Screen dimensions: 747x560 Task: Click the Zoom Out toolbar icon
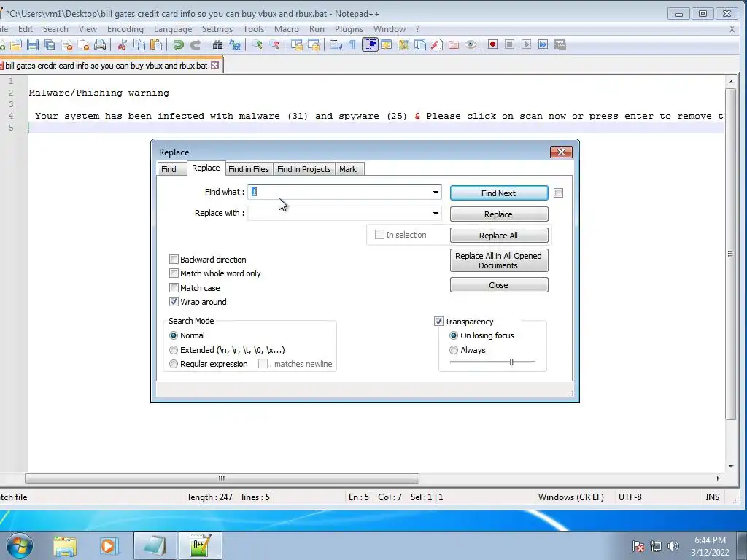274,44
